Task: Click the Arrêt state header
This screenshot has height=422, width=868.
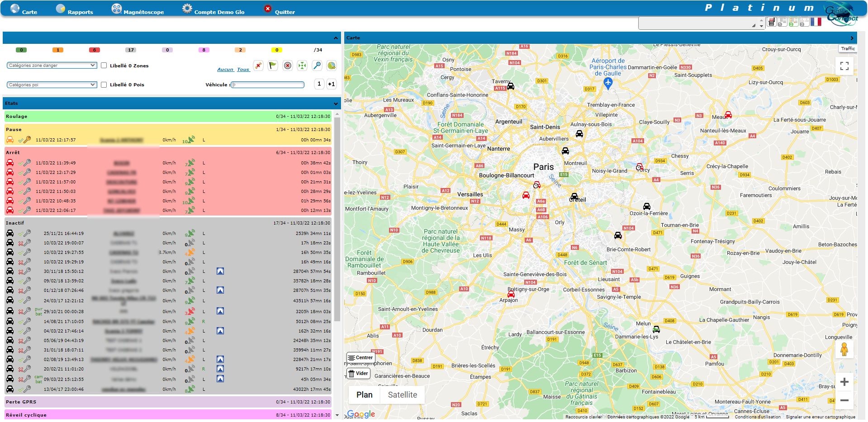Action: pos(168,153)
